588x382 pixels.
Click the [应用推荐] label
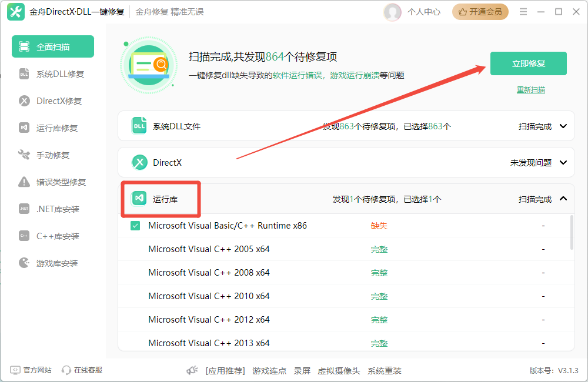(225, 371)
